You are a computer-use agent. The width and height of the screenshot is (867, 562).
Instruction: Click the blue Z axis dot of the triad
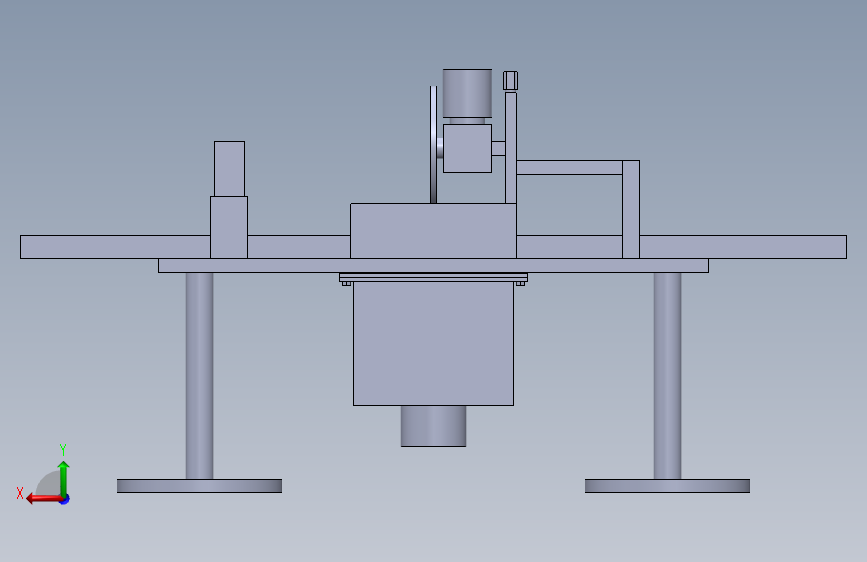point(65,499)
